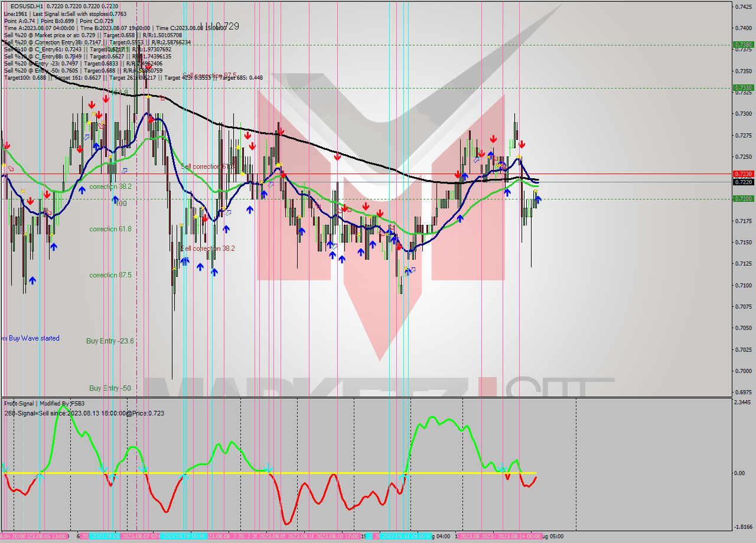Click the 0.7150 price axis value
The height and width of the screenshot is (543, 756).
(x=743, y=242)
